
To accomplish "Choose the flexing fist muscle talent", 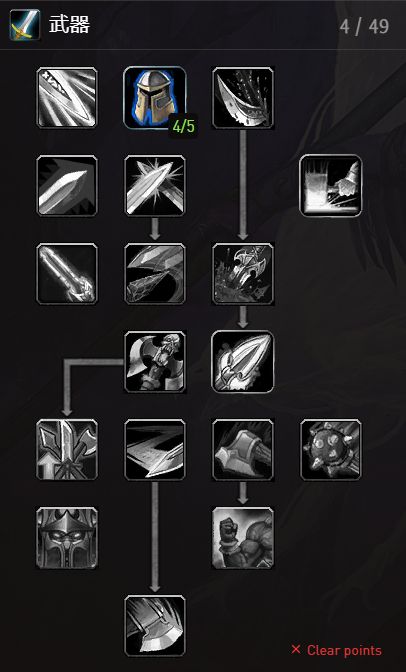I will coord(243,538).
